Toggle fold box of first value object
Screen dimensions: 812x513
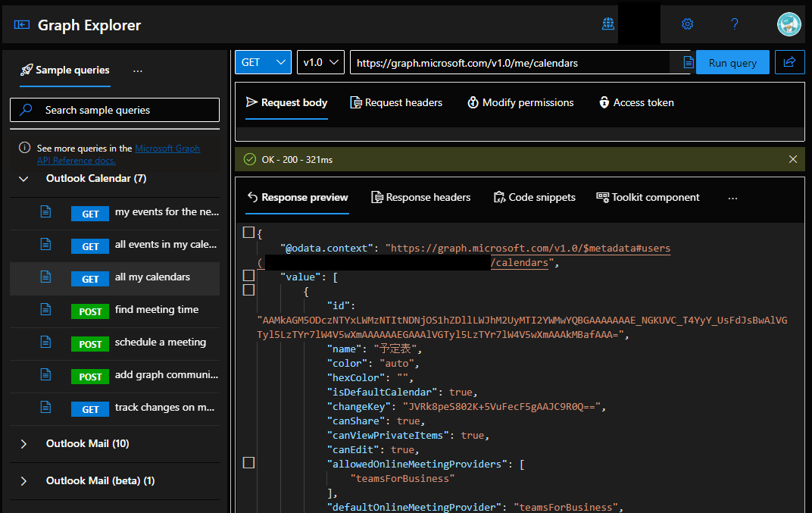point(248,289)
